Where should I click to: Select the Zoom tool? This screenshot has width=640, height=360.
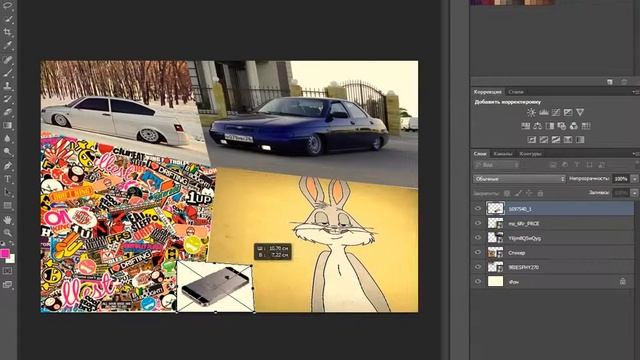click(x=7, y=233)
